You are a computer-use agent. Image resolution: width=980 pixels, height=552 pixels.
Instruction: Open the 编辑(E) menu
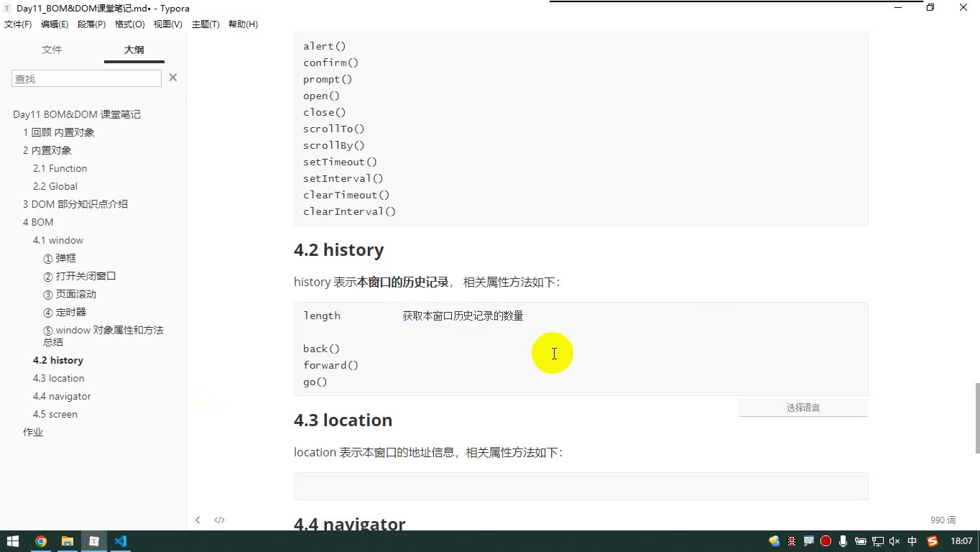tap(55, 24)
